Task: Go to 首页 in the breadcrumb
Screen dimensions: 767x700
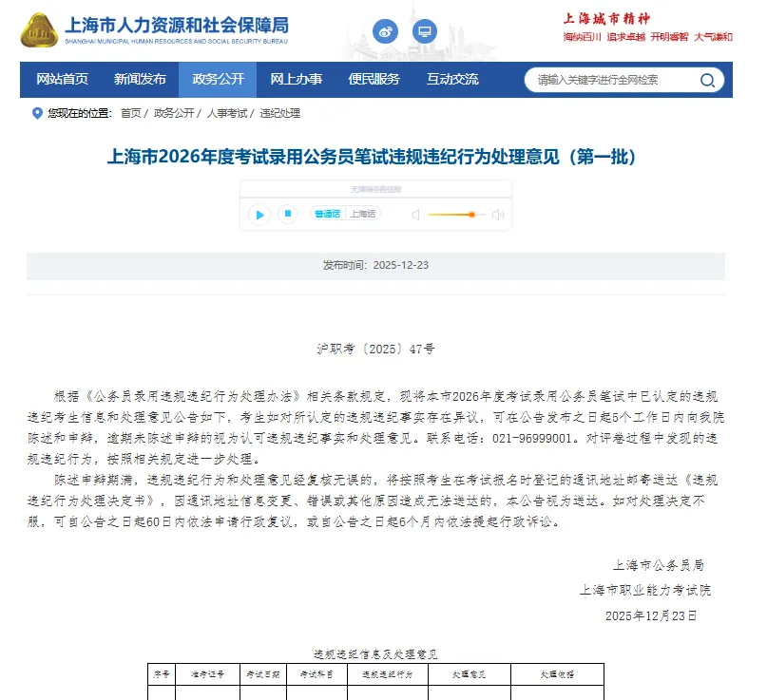Action: (130, 113)
